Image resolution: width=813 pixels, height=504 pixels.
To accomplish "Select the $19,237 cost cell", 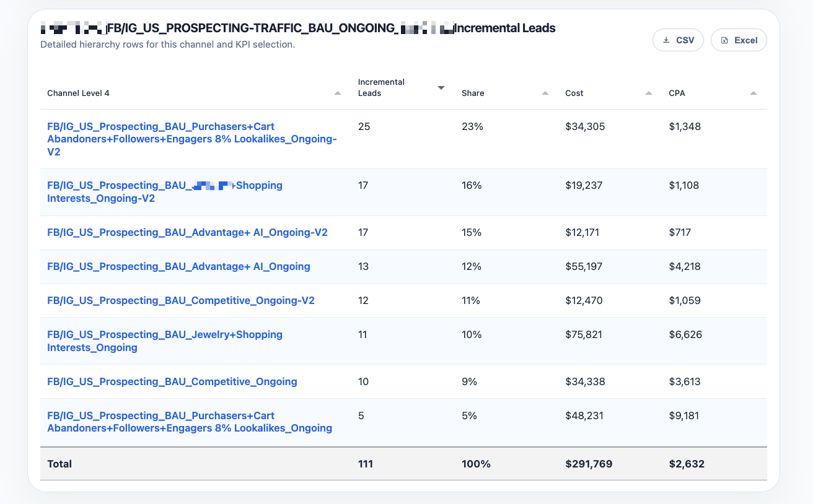I will tap(584, 186).
